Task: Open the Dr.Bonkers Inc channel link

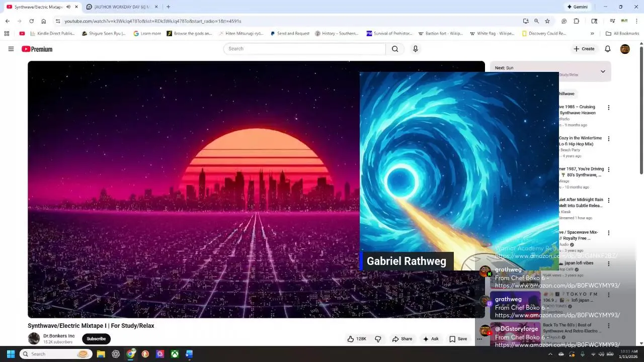Action: (59, 336)
